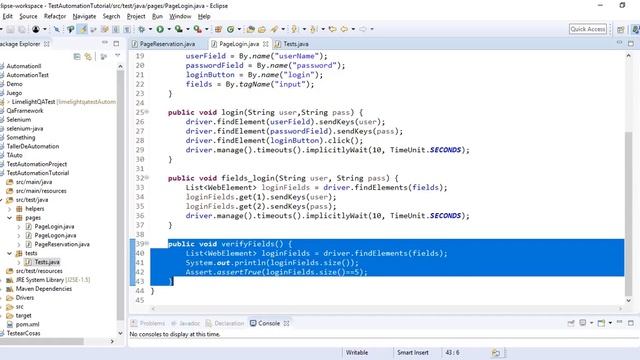Minimize the Package Explorer panel

pyautogui.click(x=105, y=43)
